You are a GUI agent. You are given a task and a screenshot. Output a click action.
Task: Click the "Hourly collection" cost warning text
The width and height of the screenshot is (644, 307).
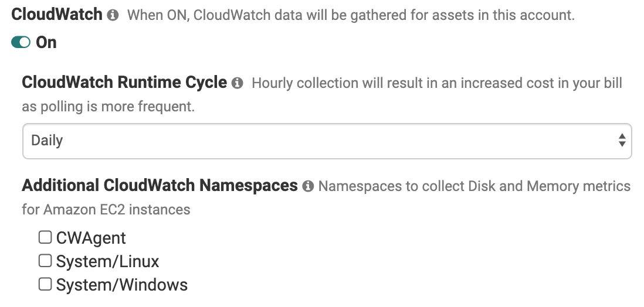[x=437, y=83]
